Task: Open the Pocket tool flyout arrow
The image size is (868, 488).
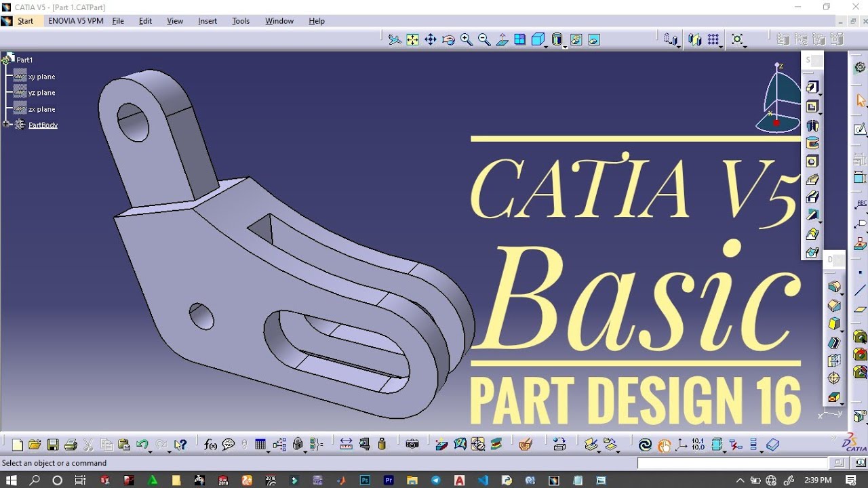Action: tap(820, 113)
